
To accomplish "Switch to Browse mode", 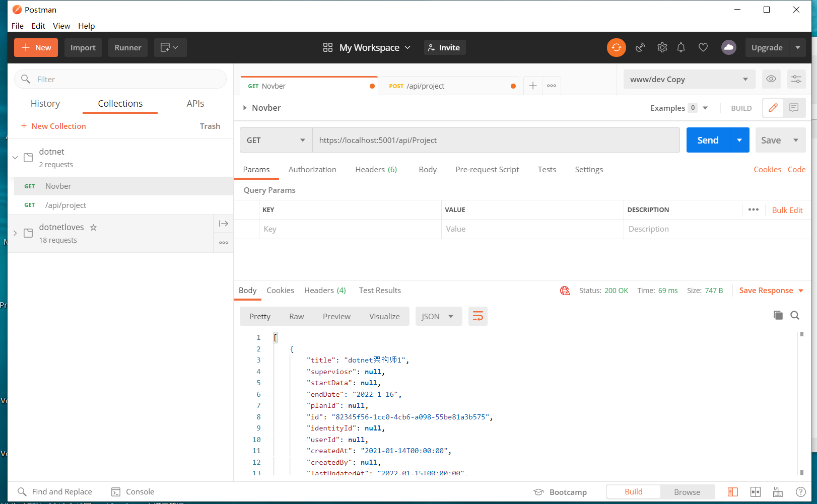I will tap(687, 492).
